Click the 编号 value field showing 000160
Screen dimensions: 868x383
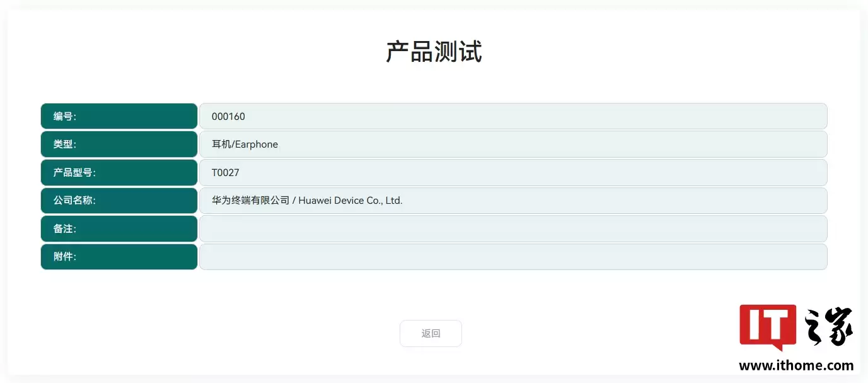click(x=513, y=116)
